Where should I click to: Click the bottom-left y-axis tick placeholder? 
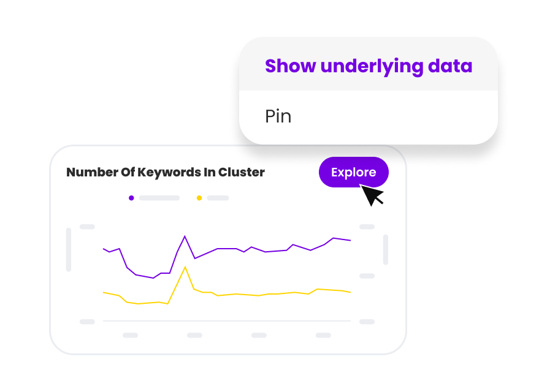click(87, 322)
